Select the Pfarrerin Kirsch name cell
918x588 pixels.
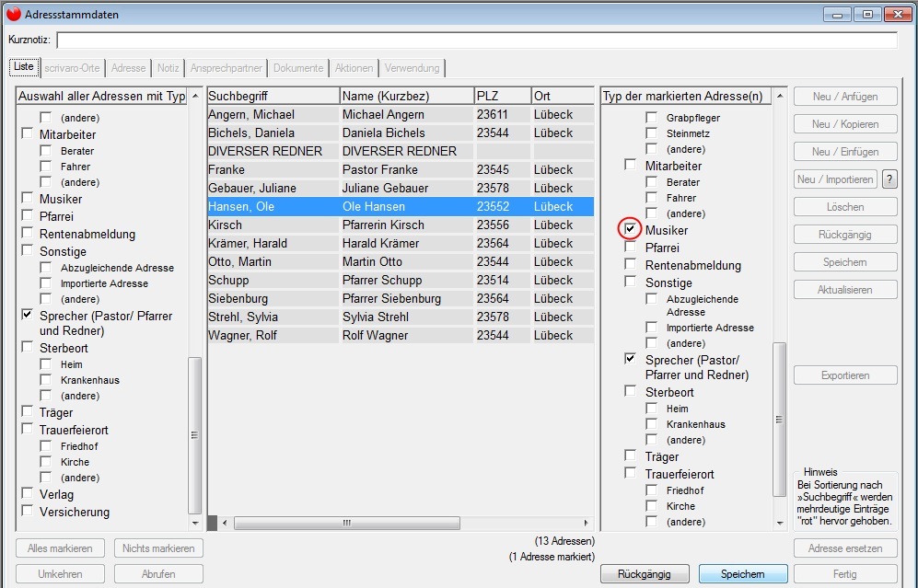[407, 225]
